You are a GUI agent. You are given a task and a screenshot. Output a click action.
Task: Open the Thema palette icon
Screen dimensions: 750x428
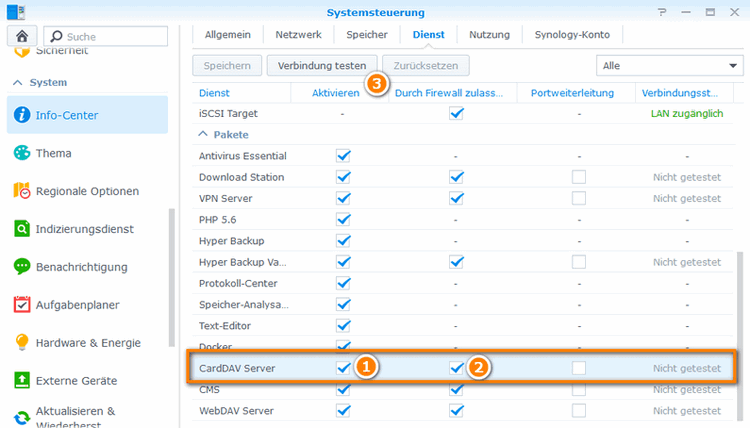pyautogui.click(x=22, y=153)
